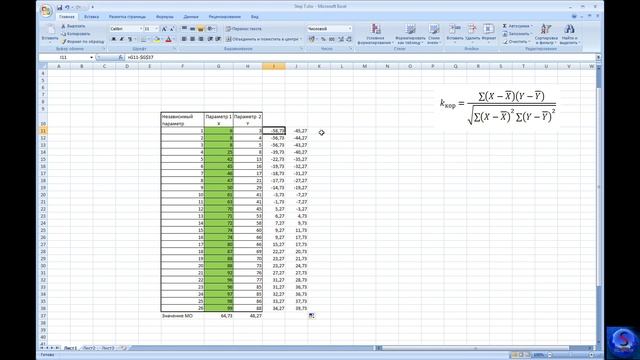
Task: Open Стили ячеек cell styles dropdown
Action: click(434, 34)
